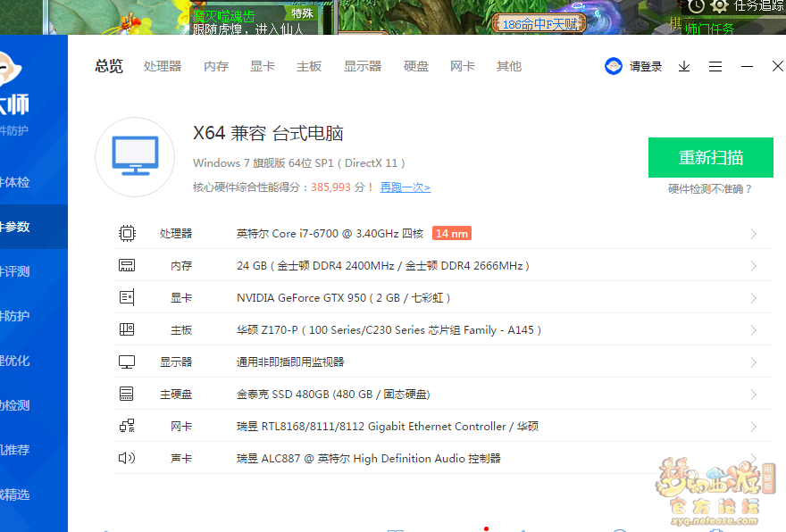The width and height of the screenshot is (786, 532).
Task: Click the 请登录 login text
Action: pos(646,66)
